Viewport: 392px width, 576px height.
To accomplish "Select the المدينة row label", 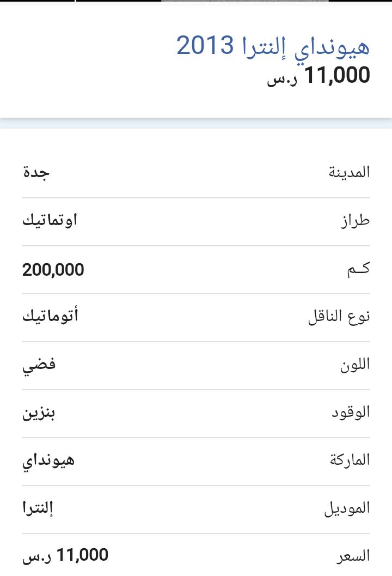I will point(349,172).
